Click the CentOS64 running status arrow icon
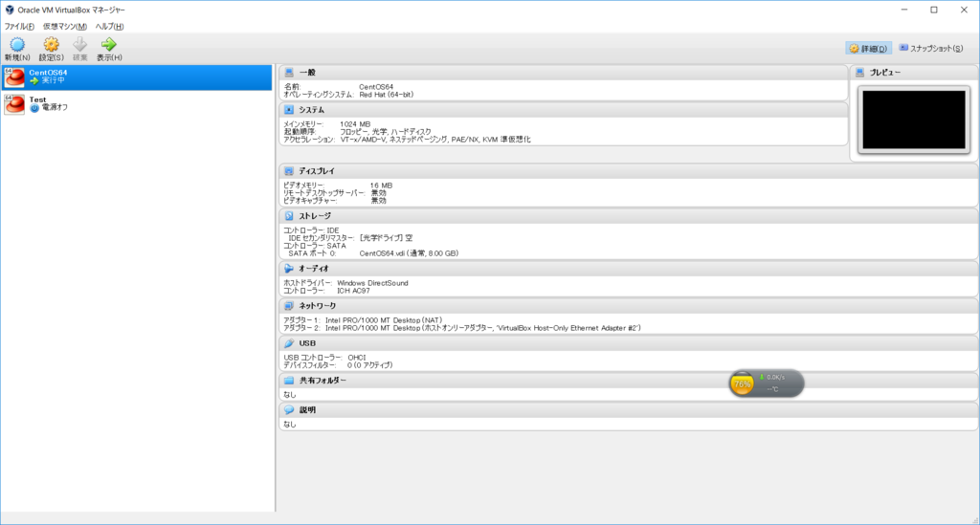This screenshot has height=525, width=980. pos(34,81)
